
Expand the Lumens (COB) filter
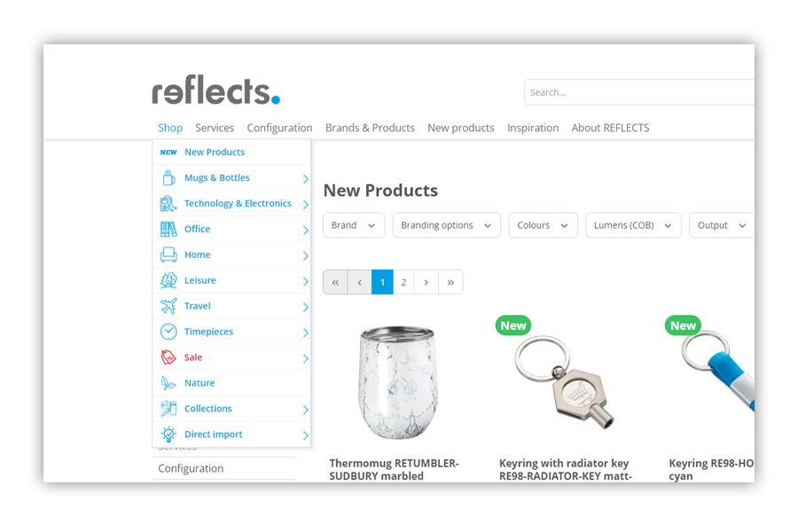[633, 225]
